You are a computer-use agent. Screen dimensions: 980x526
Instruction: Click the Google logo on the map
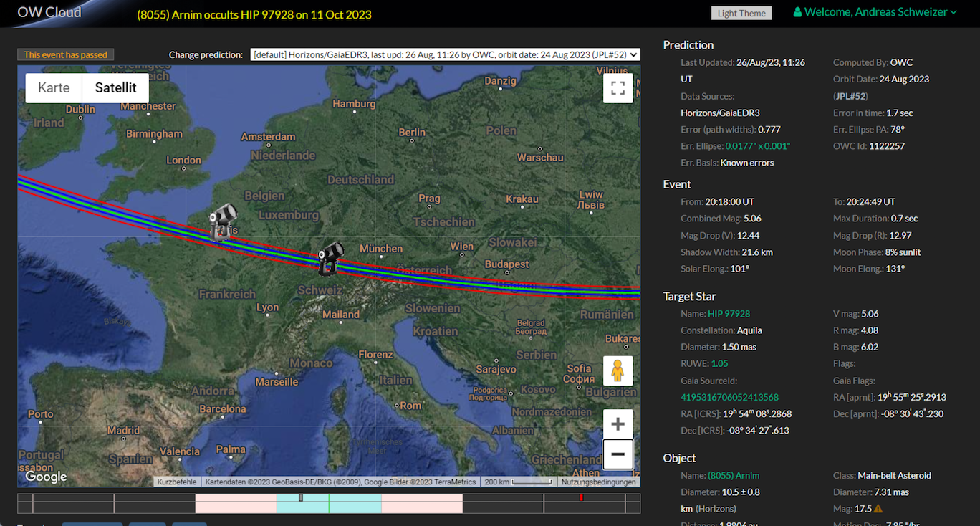(46, 477)
